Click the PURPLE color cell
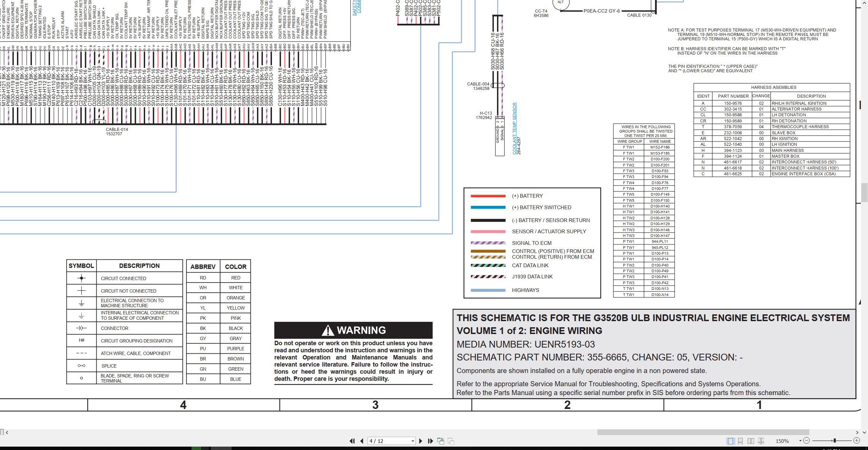This screenshot has width=868, height=450. tap(236, 349)
